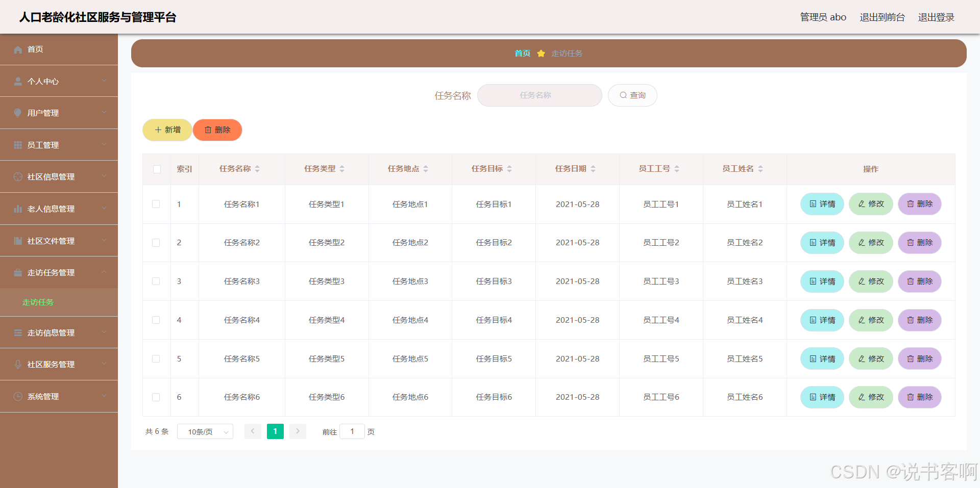Sort the table by 员工姓名 using the sort arrows

[x=761, y=169]
